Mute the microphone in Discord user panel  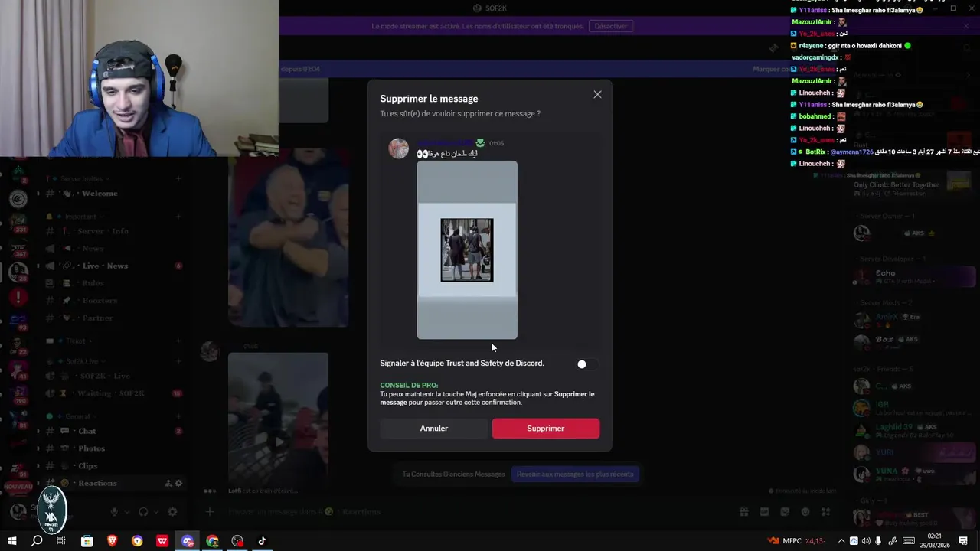pos(114,512)
